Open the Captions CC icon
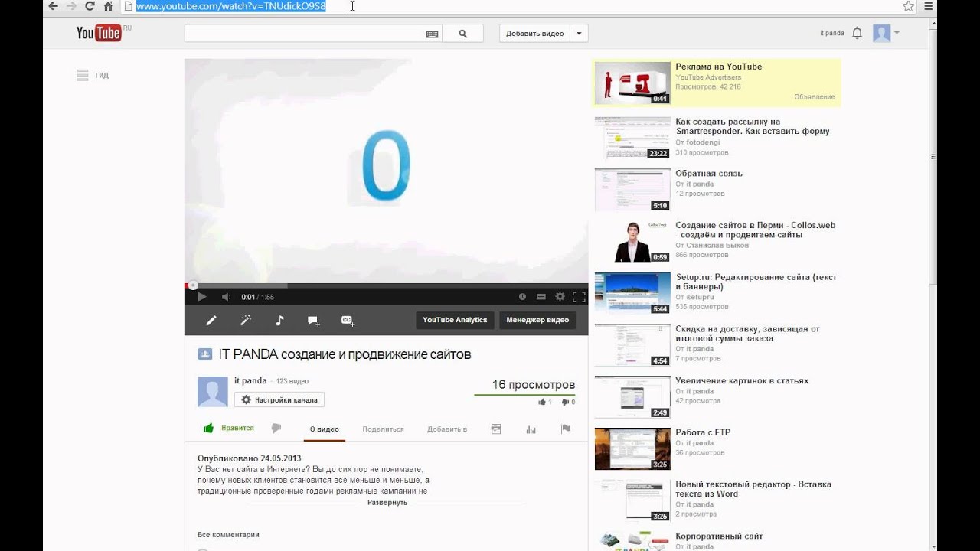The image size is (980, 551). [348, 321]
